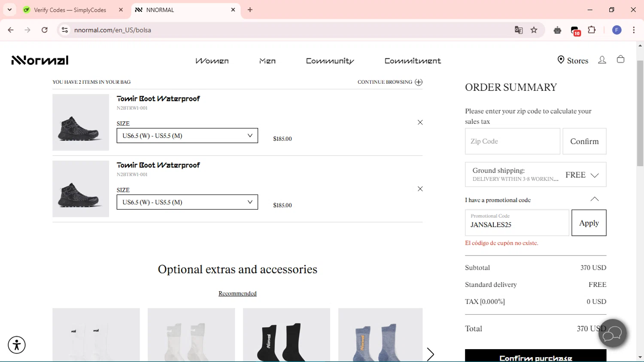
Task: Open the accessibility widget icon
Action: point(17,345)
